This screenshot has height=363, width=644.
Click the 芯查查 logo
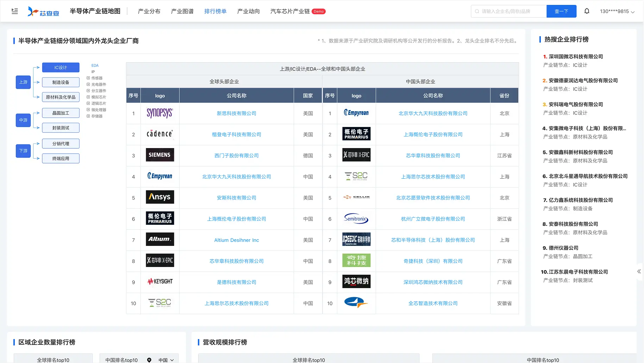43,12
